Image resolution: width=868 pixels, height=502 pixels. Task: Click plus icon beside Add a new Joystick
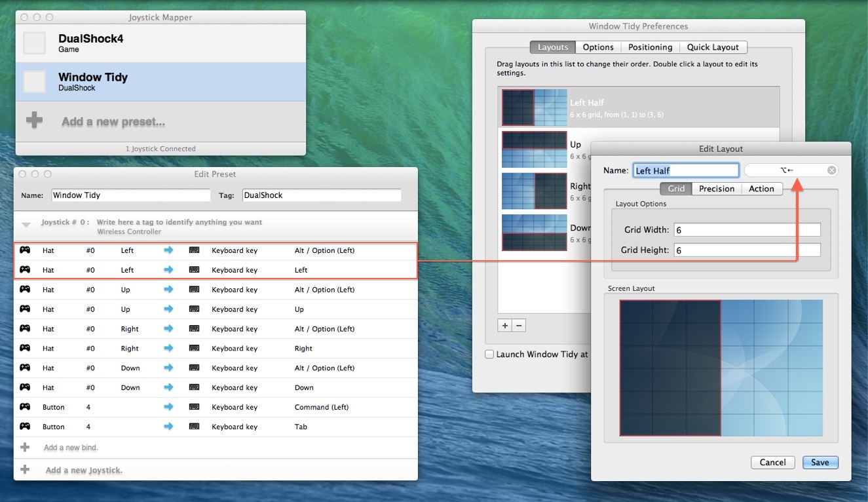[x=25, y=470]
